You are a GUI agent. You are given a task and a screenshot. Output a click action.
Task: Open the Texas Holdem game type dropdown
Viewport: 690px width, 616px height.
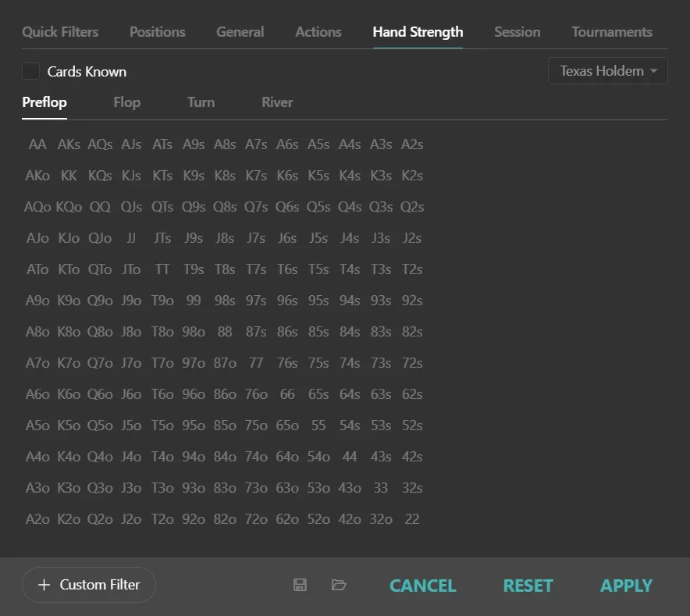tap(608, 71)
